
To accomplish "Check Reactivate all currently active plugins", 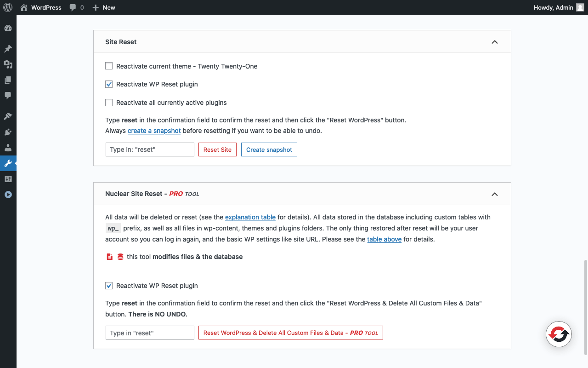I will [109, 103].
